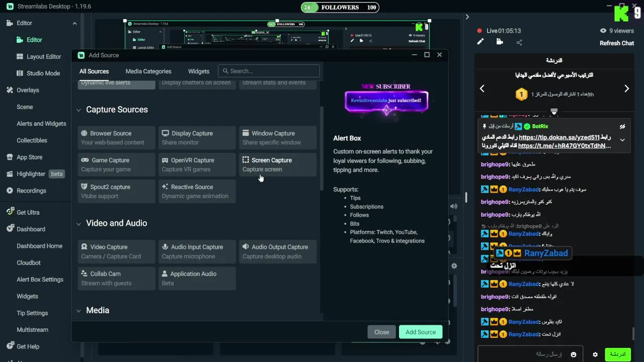Click the viewers eye icon
The width and height of the screenshot is (644, 362).
point(603,31)
